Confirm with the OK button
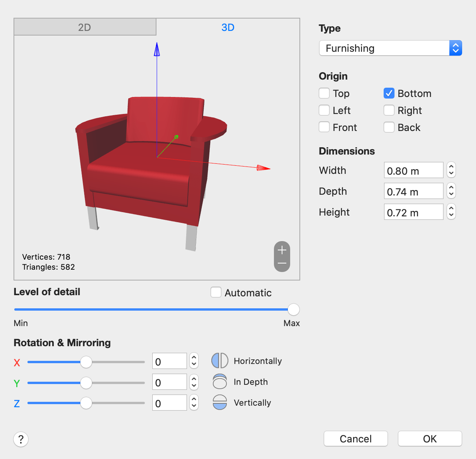This screenshot has width=476, height=459. (x=430, y=439)
